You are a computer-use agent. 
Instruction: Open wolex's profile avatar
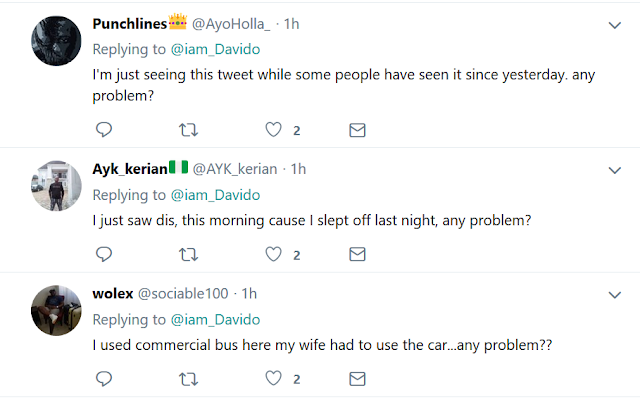tap(56, 311)
